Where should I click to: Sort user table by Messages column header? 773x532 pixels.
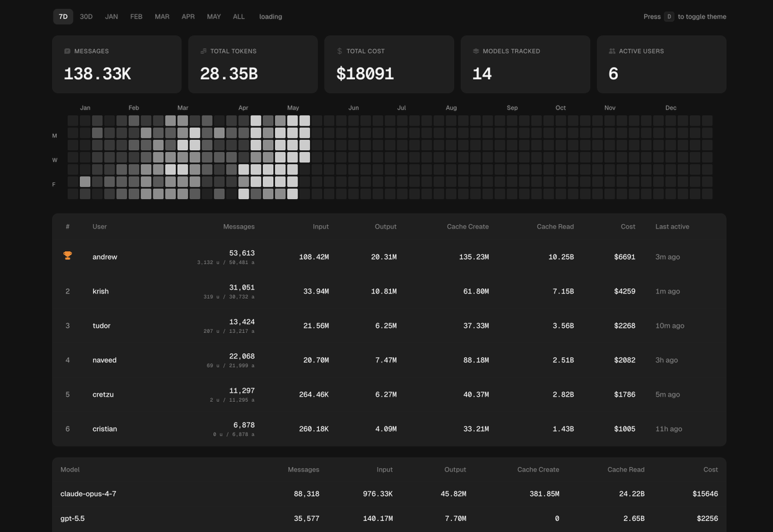(x=239, y=227)
